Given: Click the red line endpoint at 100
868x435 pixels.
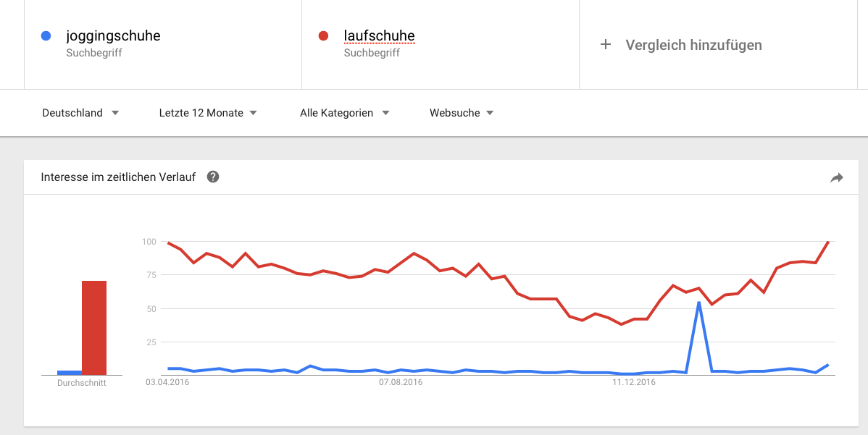Looking at the screenshot, I should click(x=828, y=242).
